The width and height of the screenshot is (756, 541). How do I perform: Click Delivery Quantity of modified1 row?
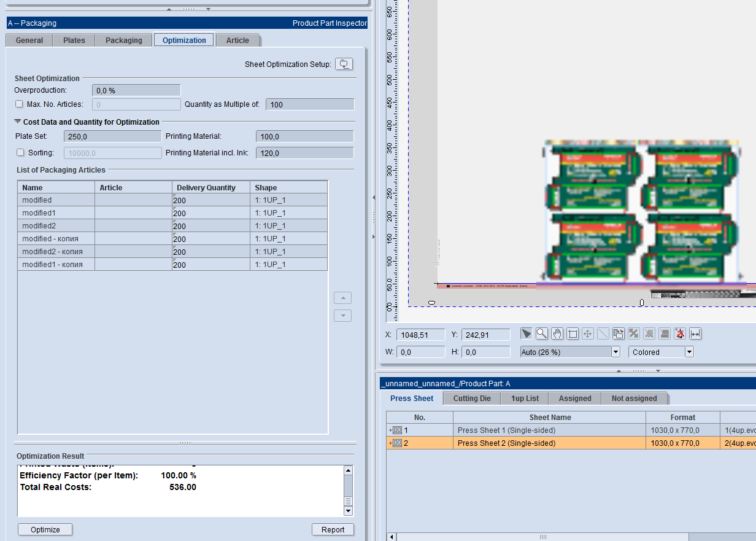click(211, 212)
